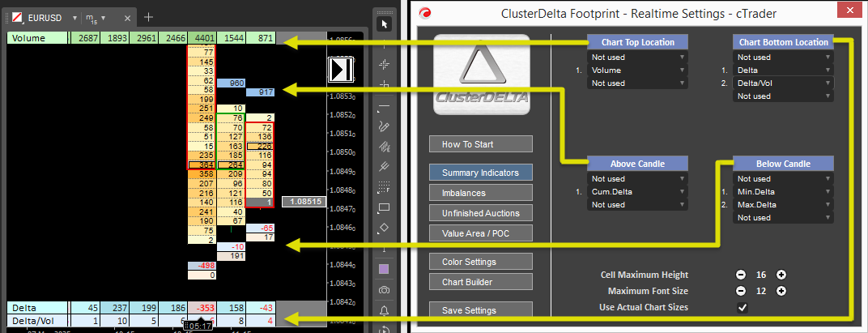The height and width of the screenshot is (333, 868).
Task: Open the Delta/Vol dropdown under Chart Bottom Location
Action: (783, 83)
